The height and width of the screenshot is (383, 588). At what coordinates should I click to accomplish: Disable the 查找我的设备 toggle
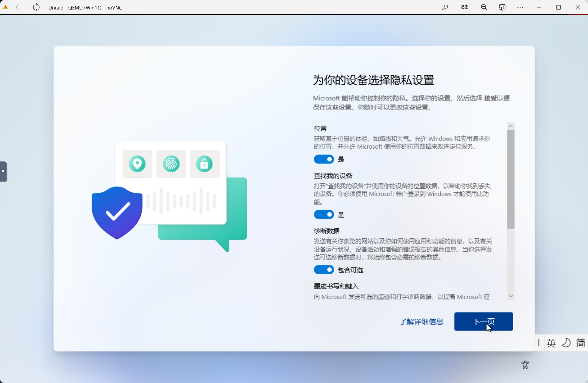coord(324,215)
